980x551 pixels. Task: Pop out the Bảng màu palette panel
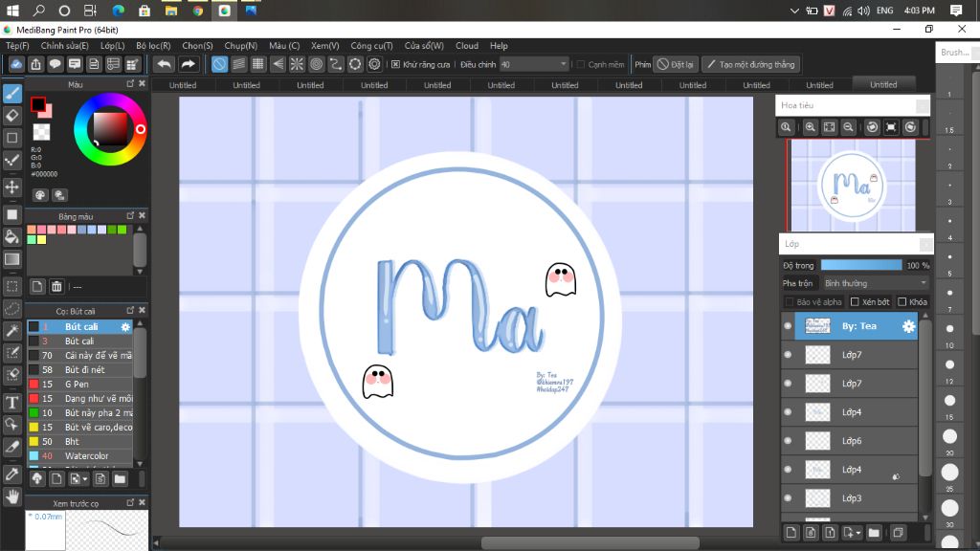[130, 215]
